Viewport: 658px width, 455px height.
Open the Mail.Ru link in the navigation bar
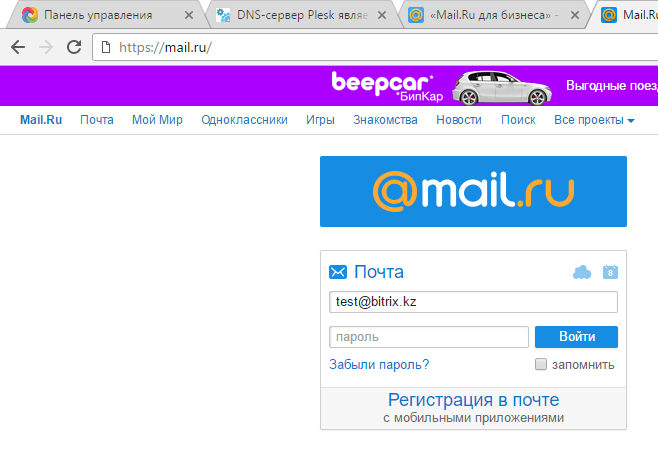coord(41,120)
